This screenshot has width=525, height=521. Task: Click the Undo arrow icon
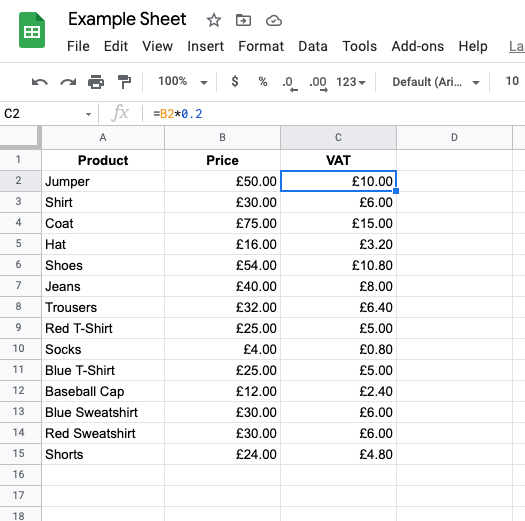click(x=40, y=82)
